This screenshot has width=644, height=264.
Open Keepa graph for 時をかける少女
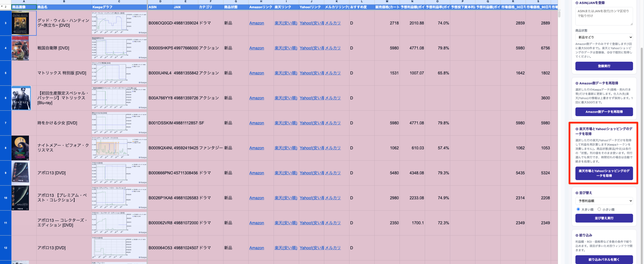119,123
